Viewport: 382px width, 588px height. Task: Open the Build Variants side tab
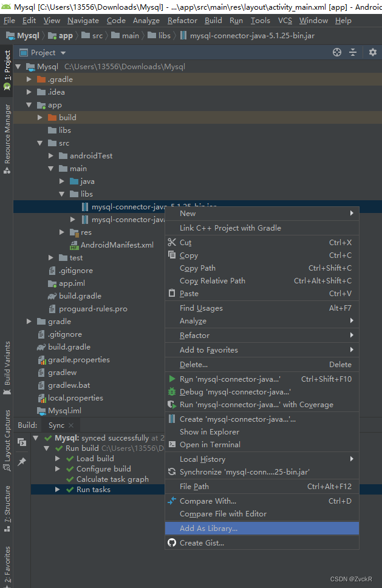(7, 368)
